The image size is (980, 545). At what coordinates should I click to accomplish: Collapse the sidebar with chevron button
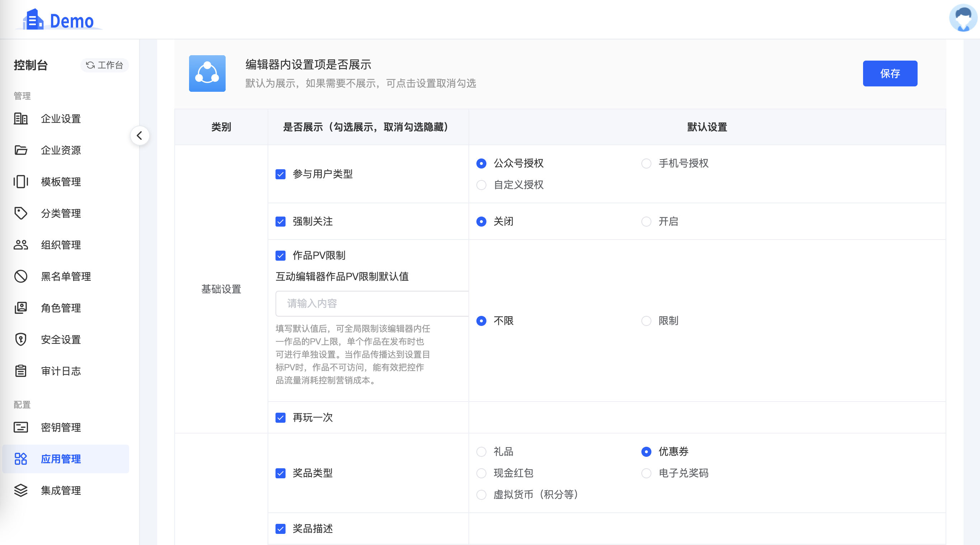(x=140, y=136)
